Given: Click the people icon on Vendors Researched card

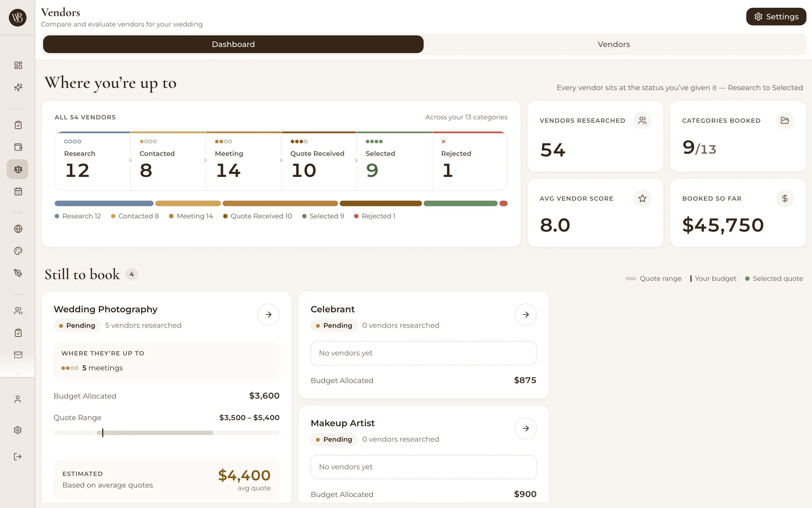Looking at the screenshot, I should [x=642, y=121].
